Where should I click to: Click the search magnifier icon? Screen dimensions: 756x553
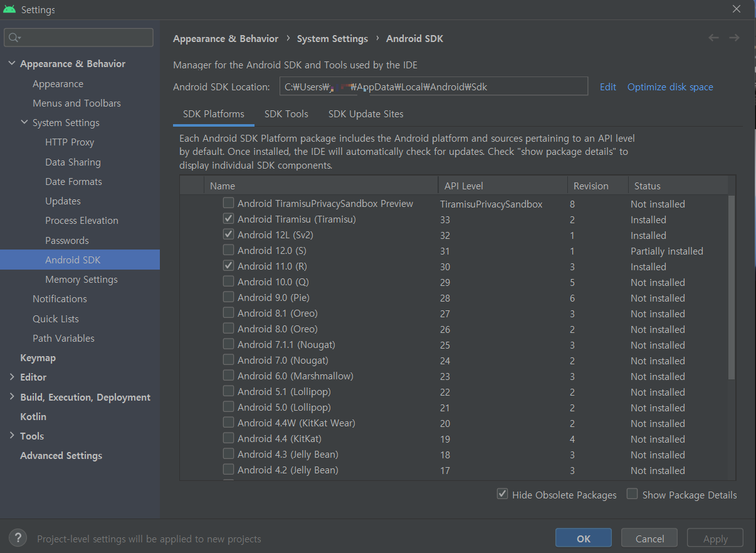click(x=13, y=38)
